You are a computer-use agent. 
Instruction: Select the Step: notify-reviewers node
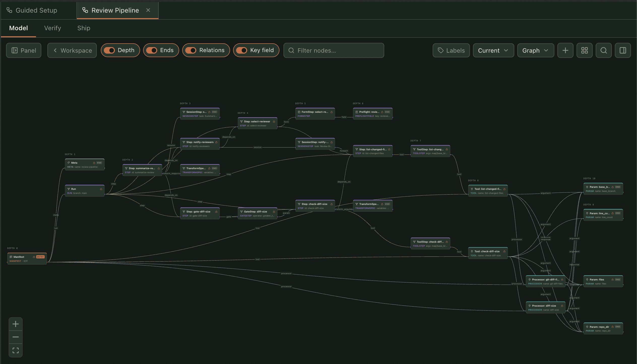click(200, 144)
